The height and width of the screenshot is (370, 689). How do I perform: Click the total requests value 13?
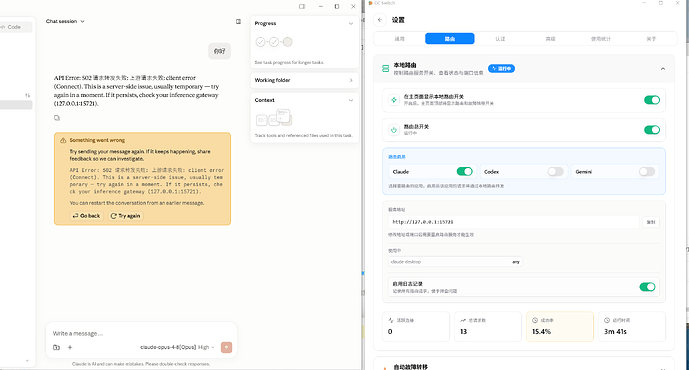pyautogui.click(x=463, y=332)
